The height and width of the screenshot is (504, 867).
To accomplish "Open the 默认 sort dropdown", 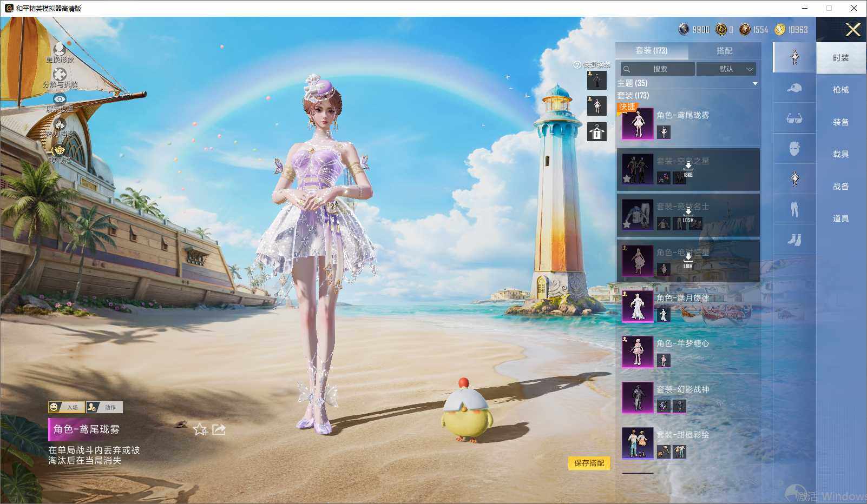I will [x=726, y=69].
